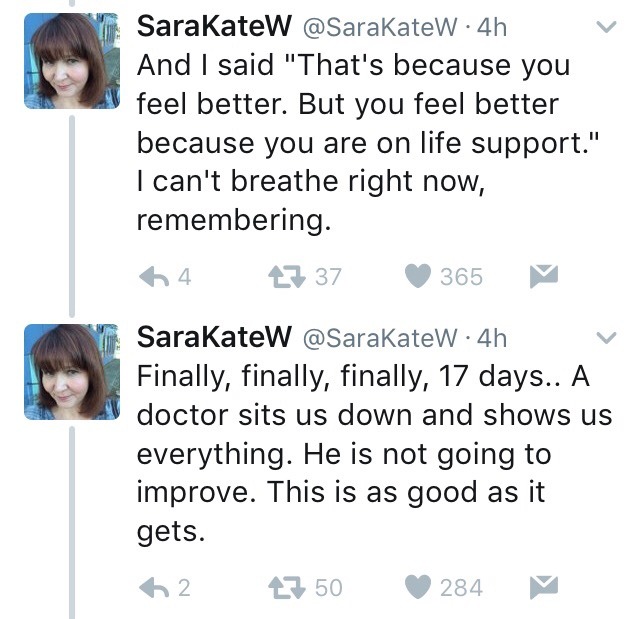Send "life support" tweet via direct message

click(x=542, y=275)
